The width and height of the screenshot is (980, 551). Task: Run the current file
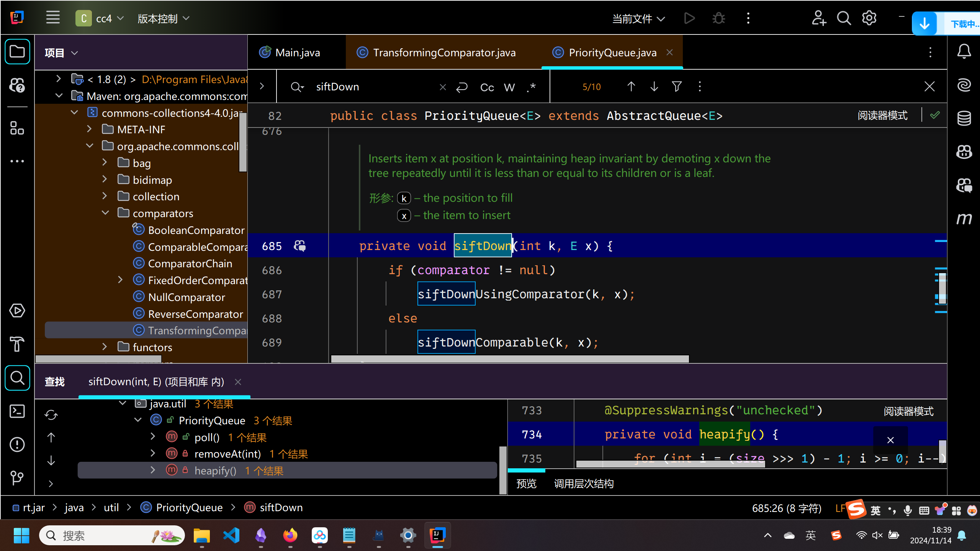[x=689, y=18]
